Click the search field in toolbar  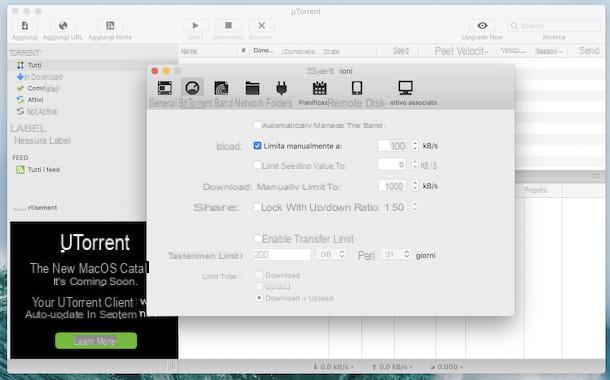[554, 26]
